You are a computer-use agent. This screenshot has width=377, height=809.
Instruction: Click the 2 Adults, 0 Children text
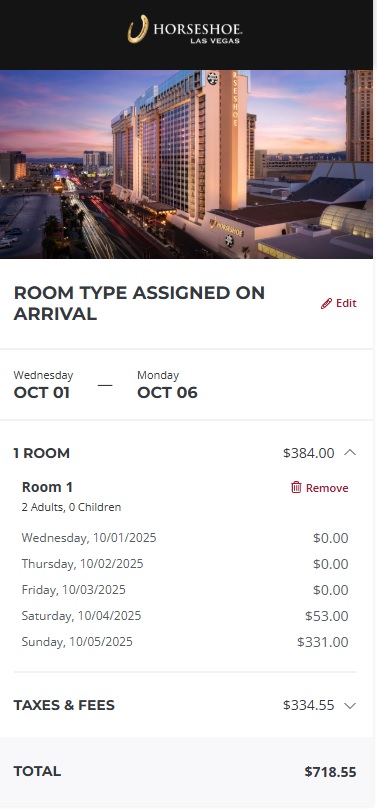pos(71,507)
